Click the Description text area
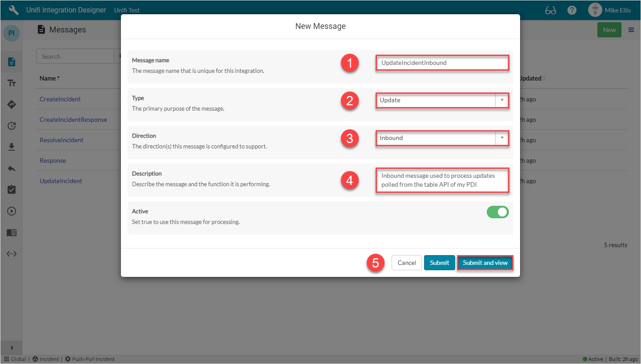This screenshot has width=641, height=364. coord(442,180)
